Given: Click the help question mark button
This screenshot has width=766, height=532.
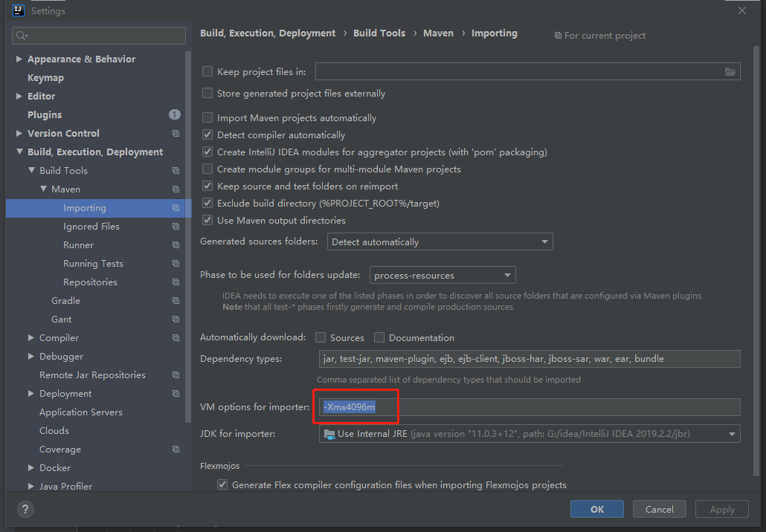Looking at the screenshot, I should point(25,510).
